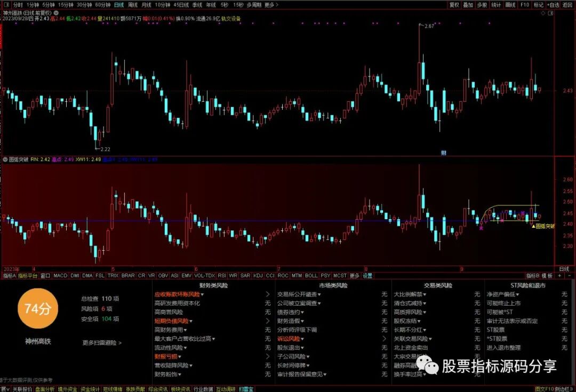The image size is (576, 392).
Task: Open indicator 设置
Action: [367, 276]
